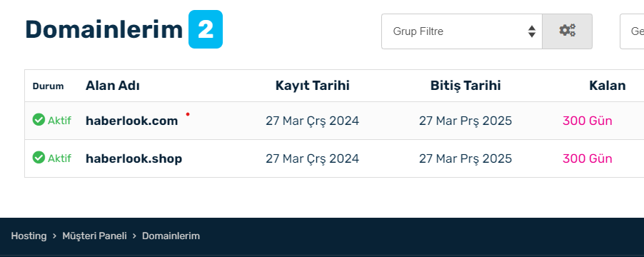Open the haberlook.shop domain
This screenshot has width=644, height=257.
tap(134, 158)
